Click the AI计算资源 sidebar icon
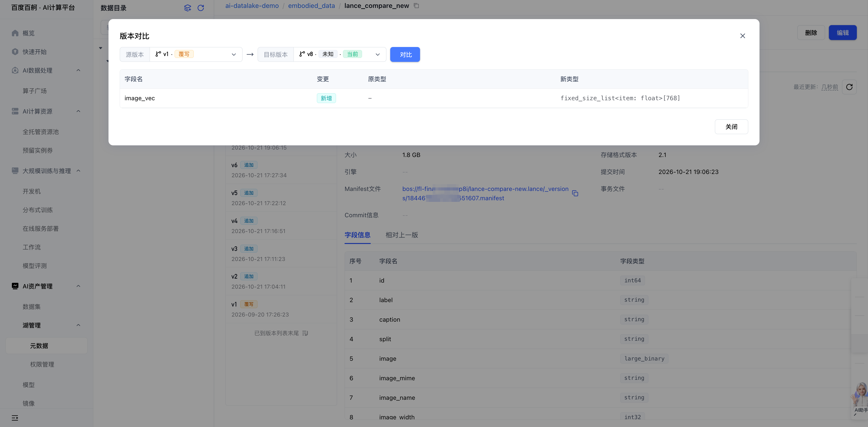 click(15, 111)
